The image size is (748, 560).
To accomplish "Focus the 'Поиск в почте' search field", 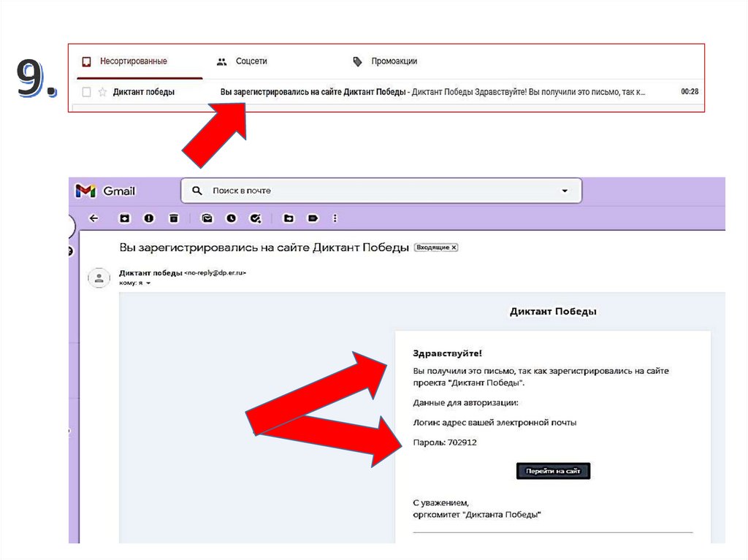I will tap(381, 191).
